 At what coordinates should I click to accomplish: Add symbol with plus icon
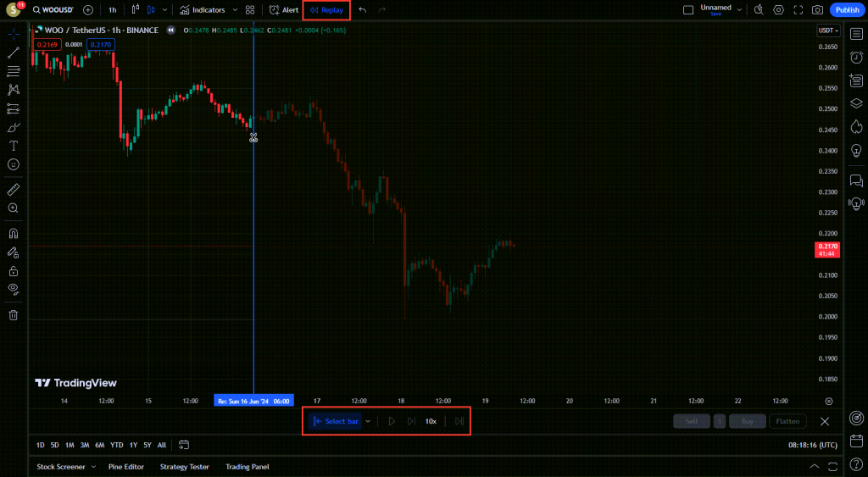88,10
